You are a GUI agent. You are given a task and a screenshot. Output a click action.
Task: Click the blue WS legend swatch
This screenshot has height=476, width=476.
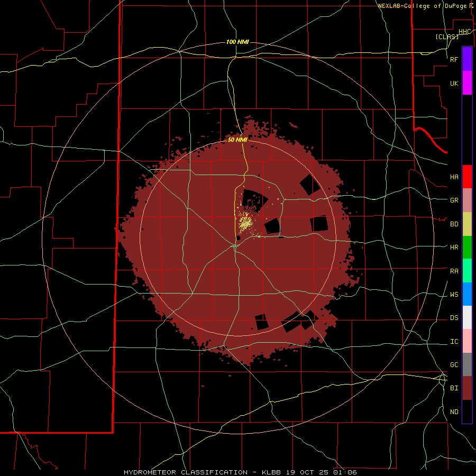[467, 294]
